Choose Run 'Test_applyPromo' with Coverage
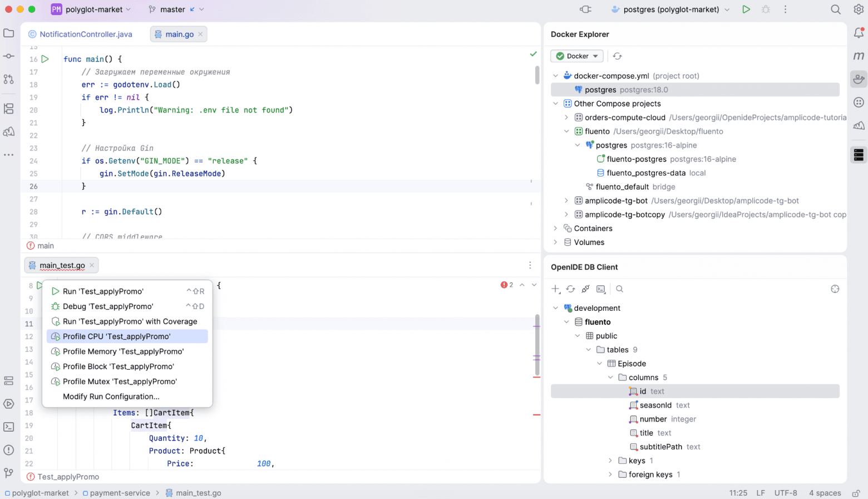The image size is (868, 499). [x=127, y=321]
